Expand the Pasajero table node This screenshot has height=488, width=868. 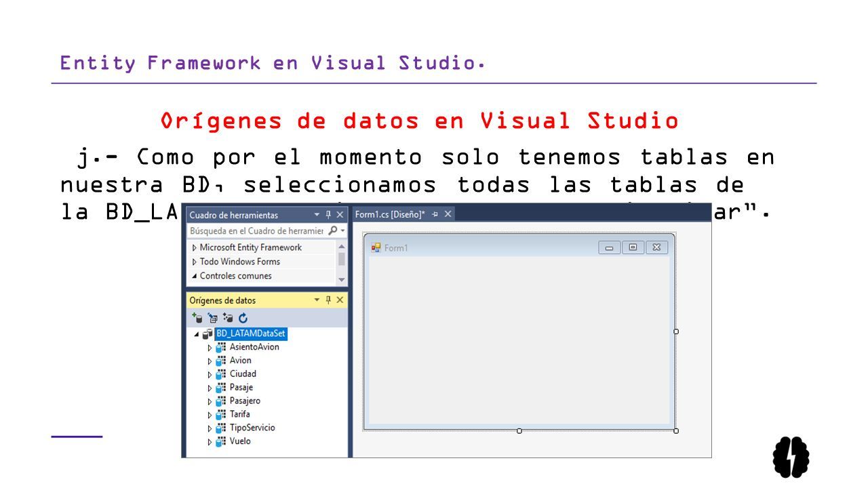click(210, 402)
